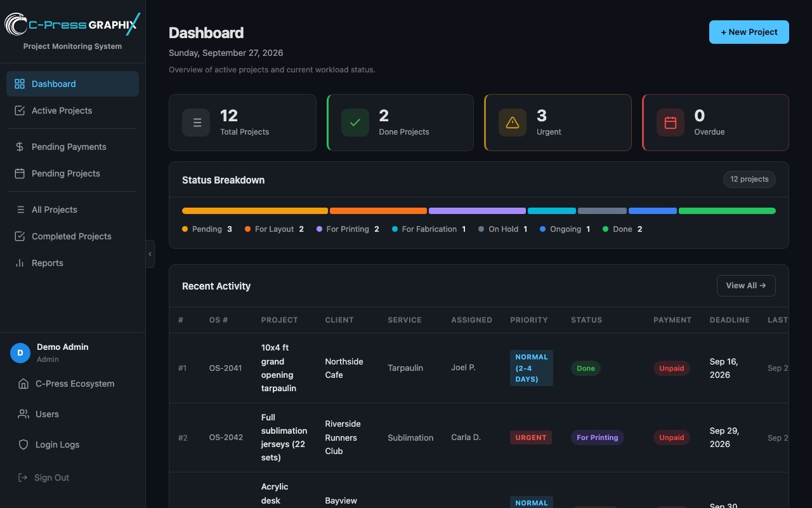Screen dimensions: 812x508
Task: View Login Logs
Action: 72,444
